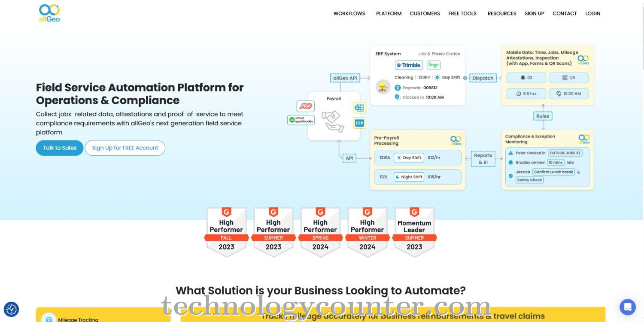Click the High Performer Fall 2023 badge
644x322 pixels.
click(226, 232)
